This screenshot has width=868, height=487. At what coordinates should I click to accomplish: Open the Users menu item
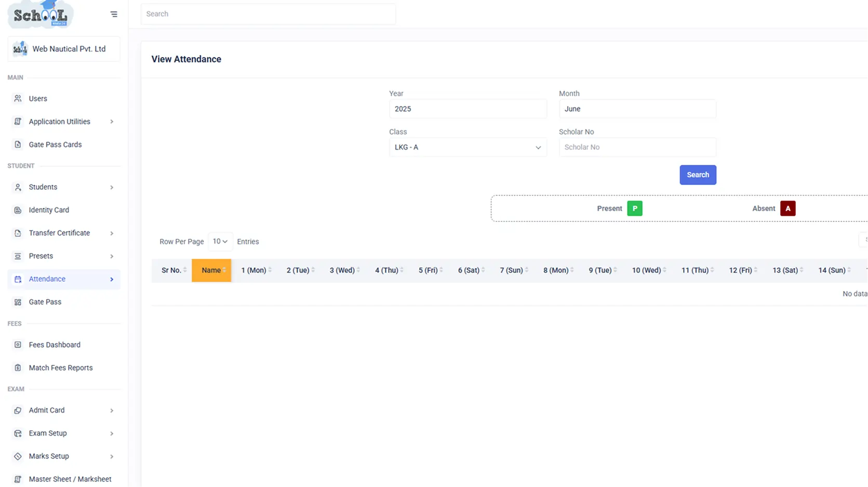[x=64, y=98]
